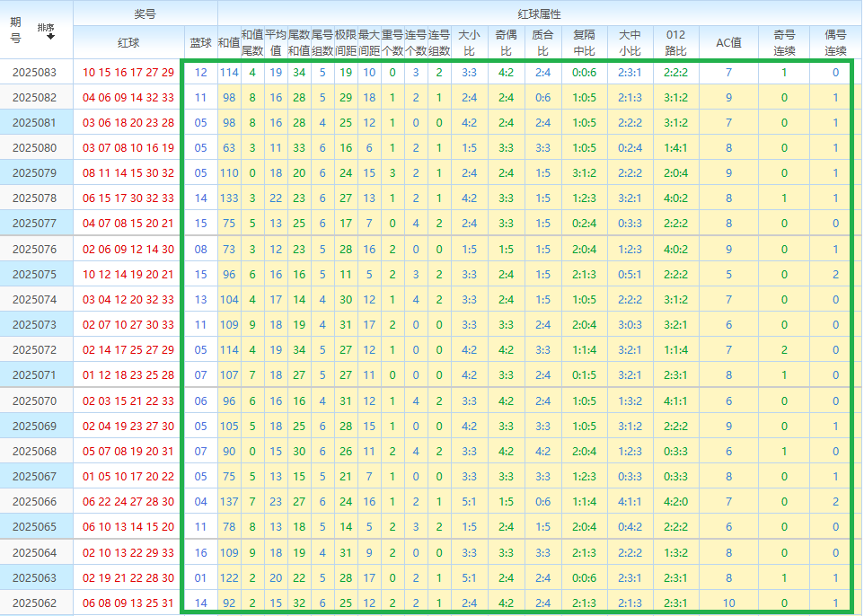Select AC value 10 in row 2025062
Image resolution: width=864 pixels, height=616 pixels.
point(728,603)
